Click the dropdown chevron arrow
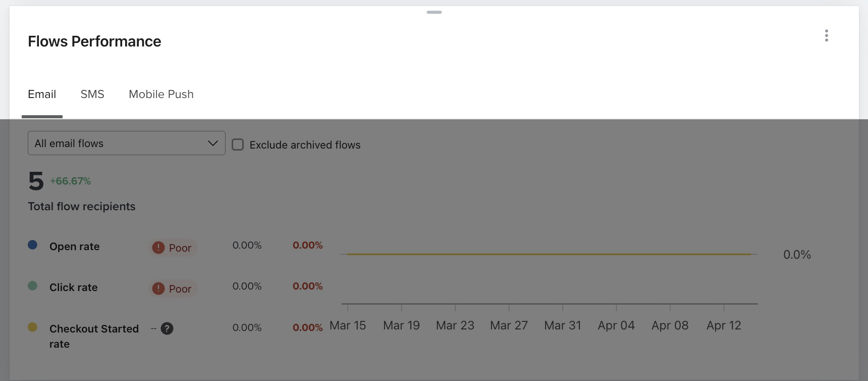 coord(213,144)
